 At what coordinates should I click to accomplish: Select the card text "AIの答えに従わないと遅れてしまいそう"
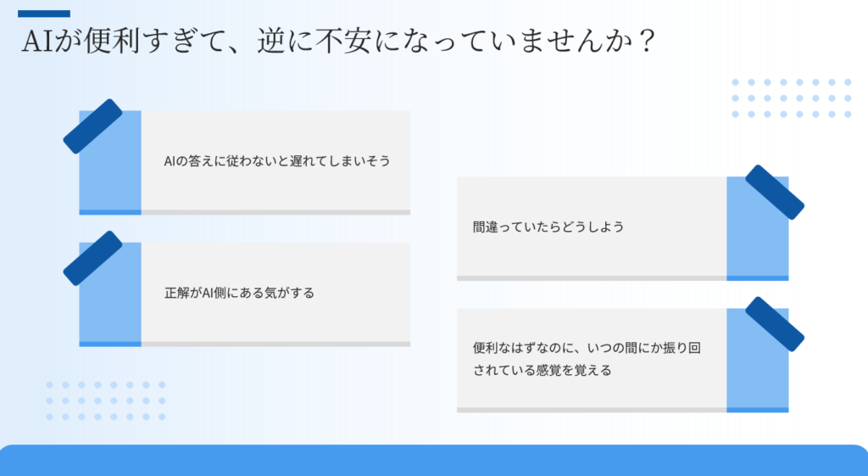tap(277, 160)
